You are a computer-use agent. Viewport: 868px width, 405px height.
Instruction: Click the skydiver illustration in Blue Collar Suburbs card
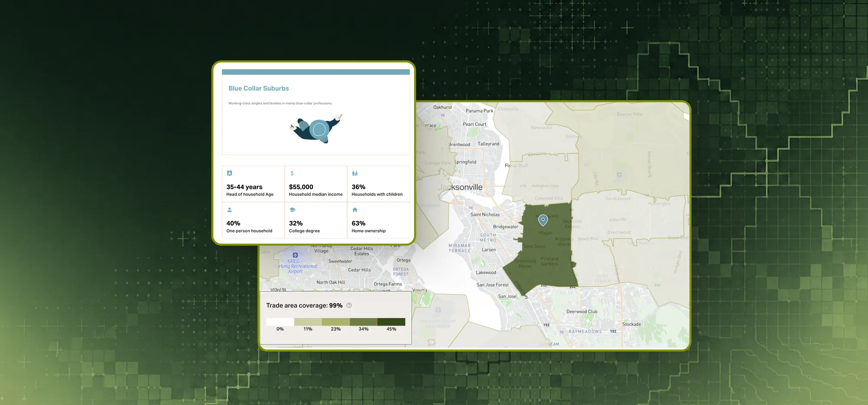316,129
